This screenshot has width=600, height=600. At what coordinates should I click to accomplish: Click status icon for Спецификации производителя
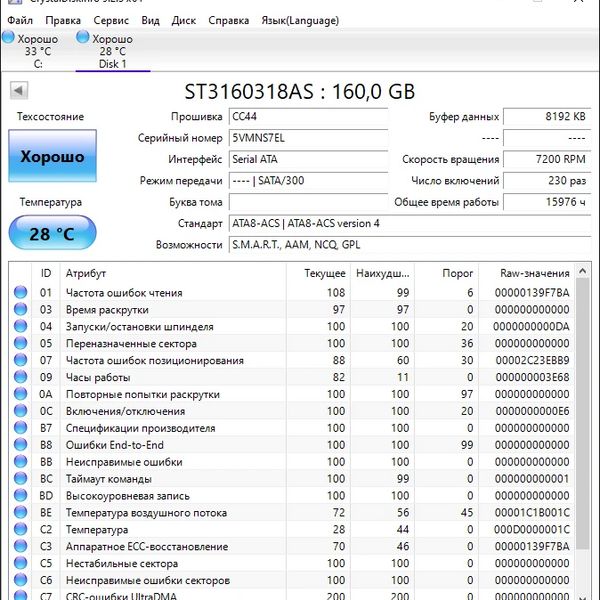click(x=20, y=428)
